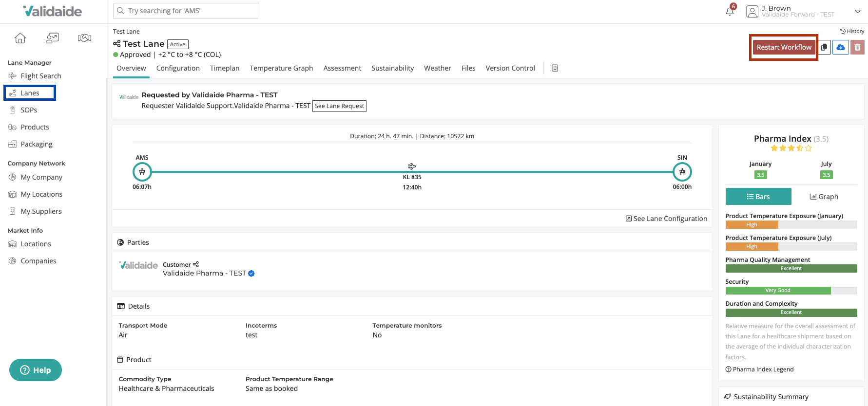Switch to the Overview tab
The image size is (868, 406).
[131, 68]
